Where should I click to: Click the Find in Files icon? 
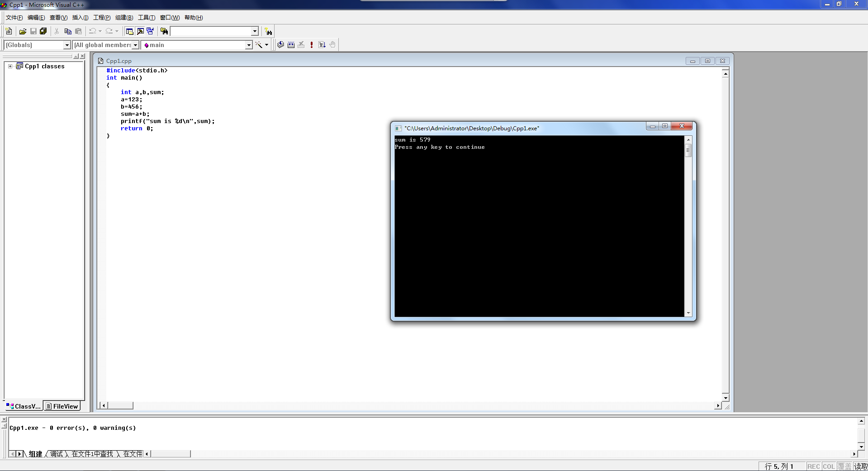coord(164,31)
